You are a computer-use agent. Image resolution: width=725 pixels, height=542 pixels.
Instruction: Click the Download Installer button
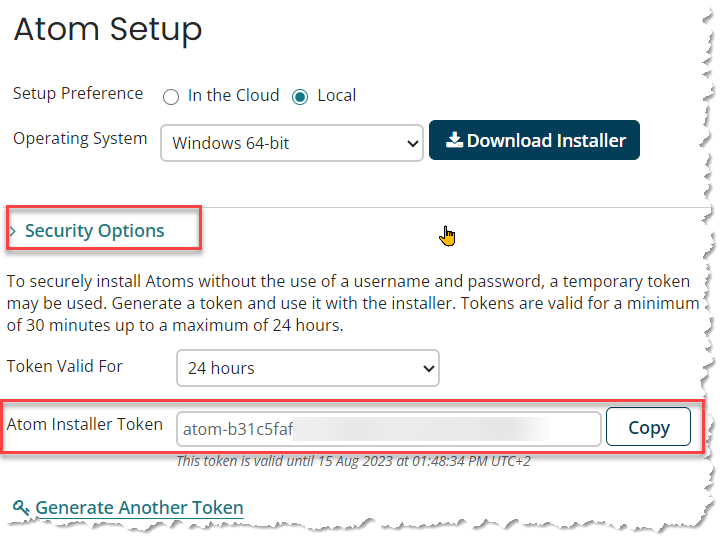click(x=535, y=140)
